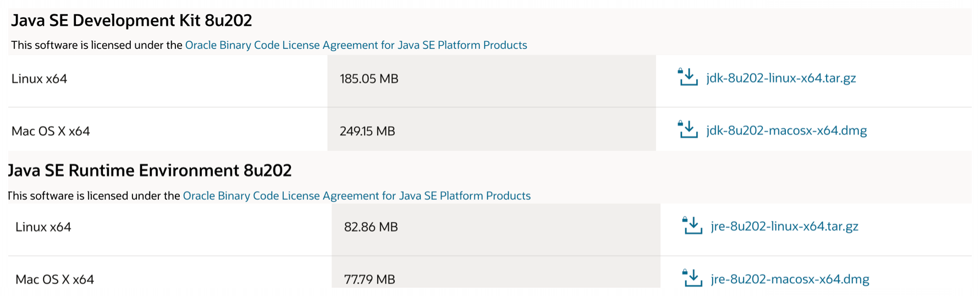Open the jdk-8u202-macosx-x64.dmg link

(x=786, y=130)
